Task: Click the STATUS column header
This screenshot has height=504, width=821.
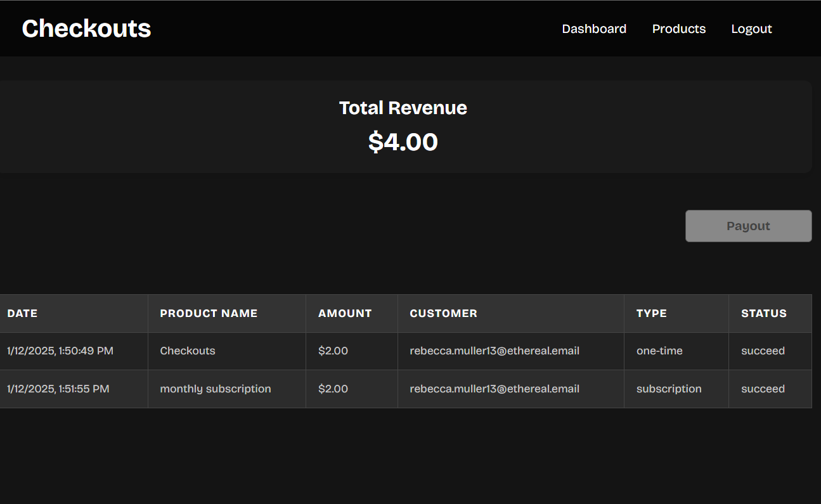Action: click(763, 313)
